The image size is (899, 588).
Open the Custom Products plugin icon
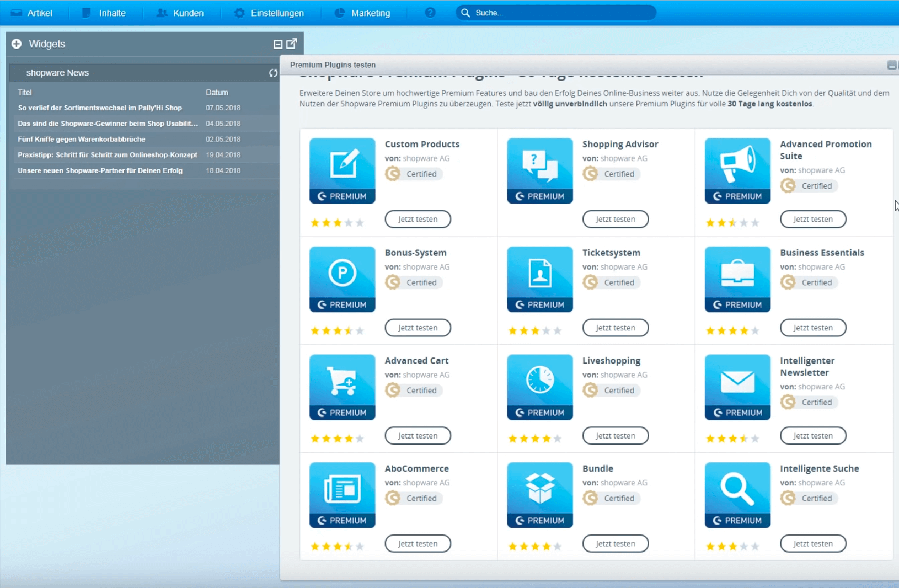(341, 170)
